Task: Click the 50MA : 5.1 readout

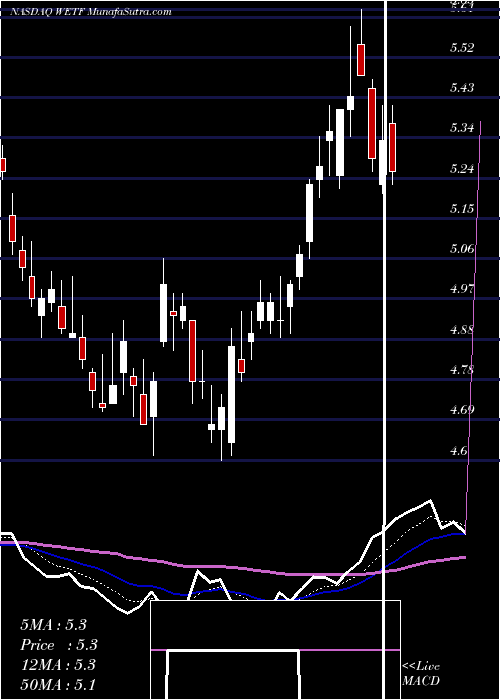Action: [58, 684]
